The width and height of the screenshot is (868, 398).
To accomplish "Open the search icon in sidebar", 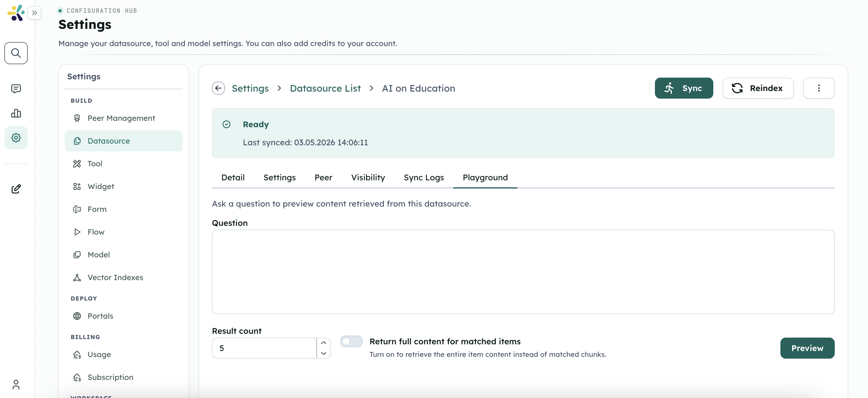I will coord(16,53).
